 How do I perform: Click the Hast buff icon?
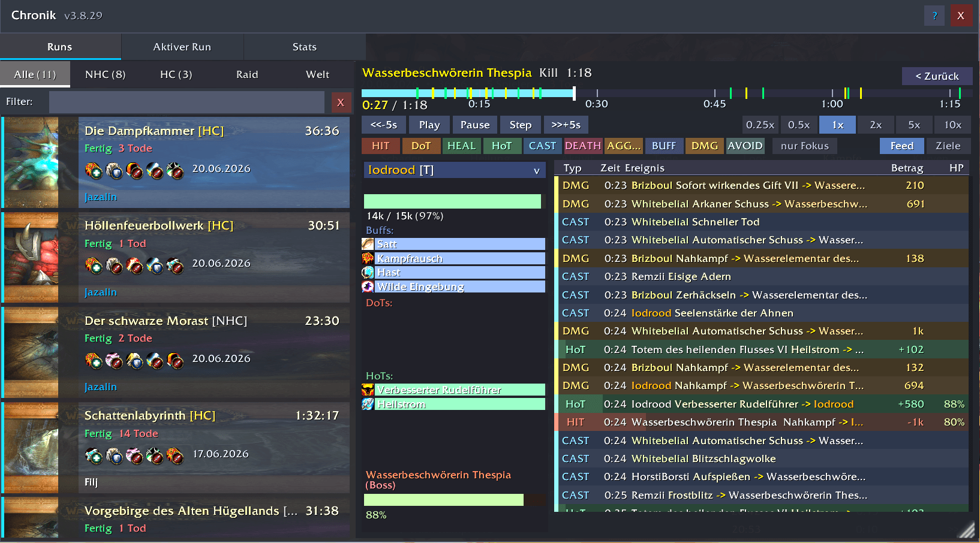pos(368,272)
